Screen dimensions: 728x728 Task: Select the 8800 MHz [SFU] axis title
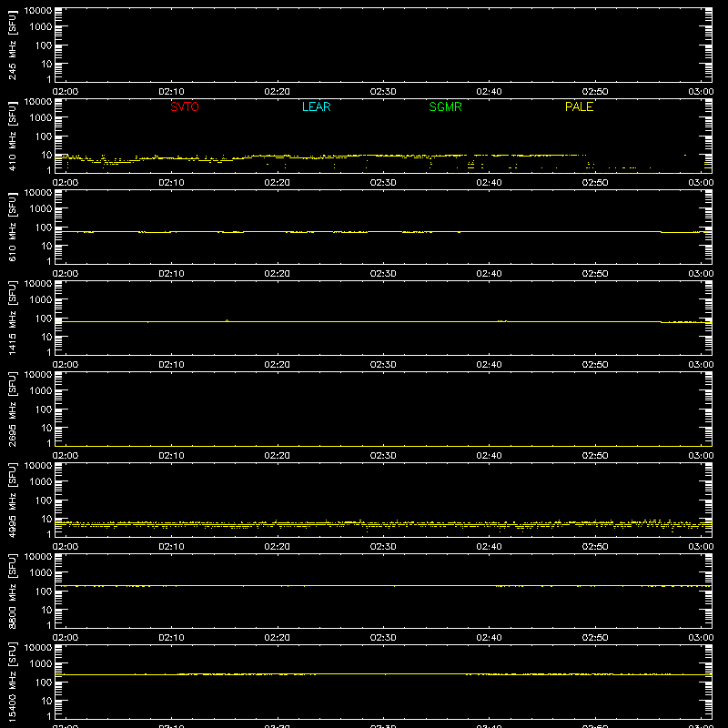click(x=12, y=591)
